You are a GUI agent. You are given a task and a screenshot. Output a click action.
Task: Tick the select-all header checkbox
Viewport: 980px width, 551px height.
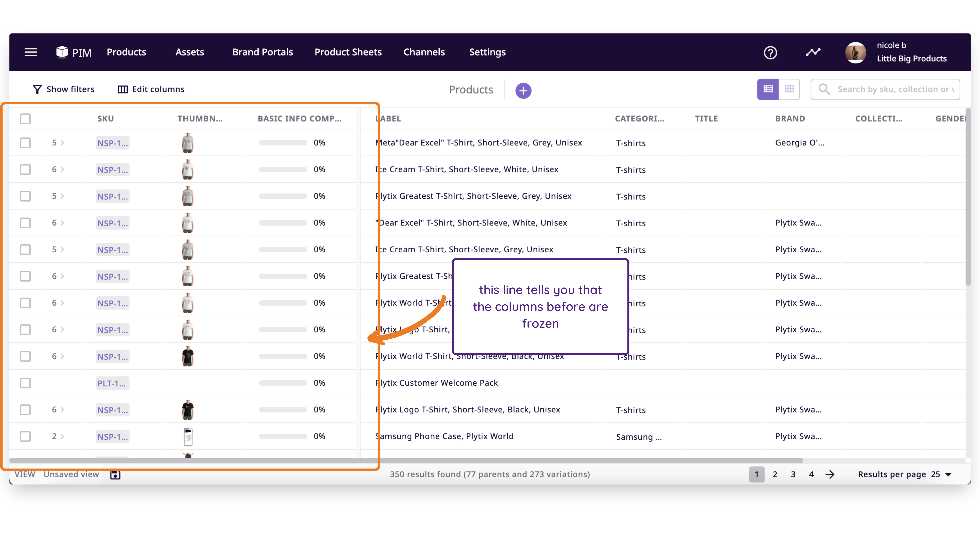pyautogui.click(x=26, y=119)
